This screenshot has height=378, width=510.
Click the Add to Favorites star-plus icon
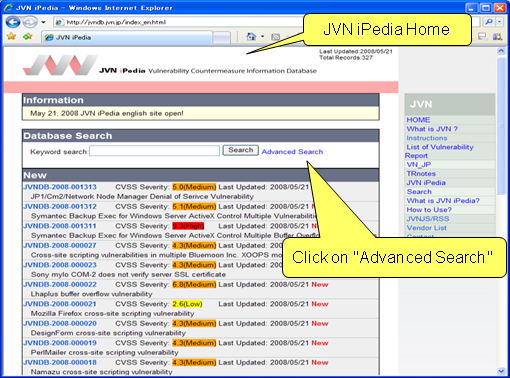(x=28, y=36)
